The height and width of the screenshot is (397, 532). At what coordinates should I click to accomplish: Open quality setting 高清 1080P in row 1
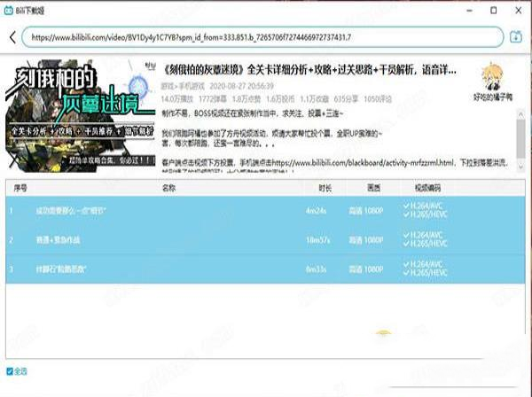(373, 211)
